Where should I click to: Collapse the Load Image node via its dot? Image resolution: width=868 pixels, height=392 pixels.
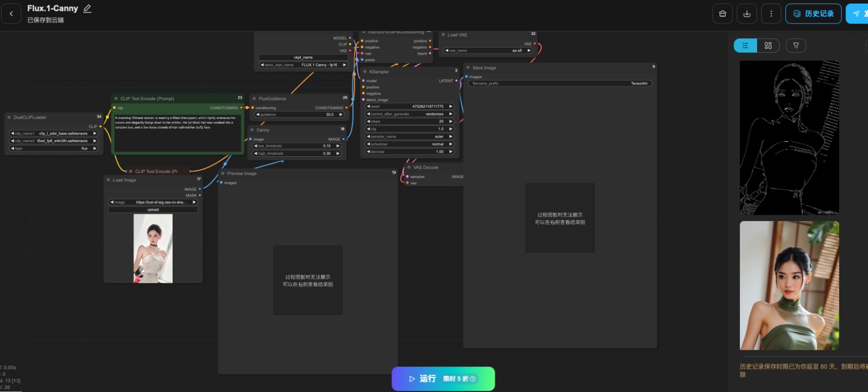(x=108, y=180)
